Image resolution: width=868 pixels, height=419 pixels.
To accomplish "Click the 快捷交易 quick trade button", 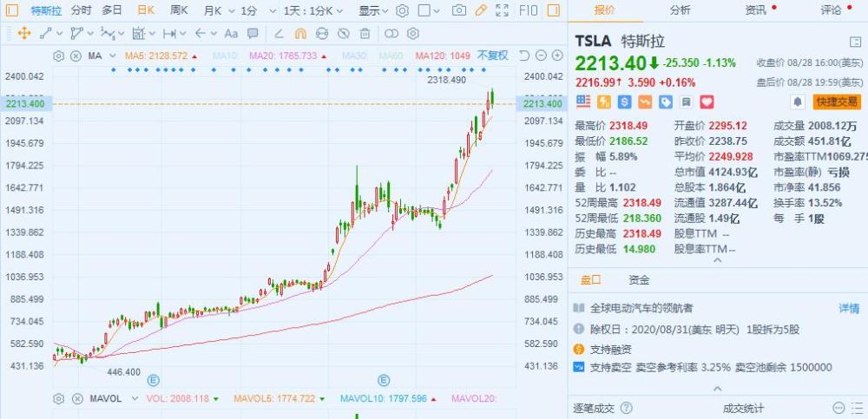I will [837, 101].
